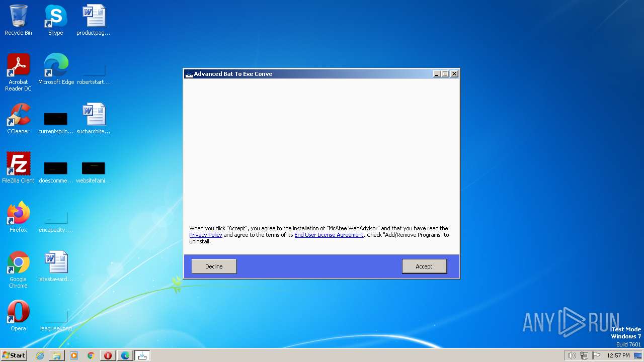Click the Accept button in installer
644x362 pixels.
point(424,266)
